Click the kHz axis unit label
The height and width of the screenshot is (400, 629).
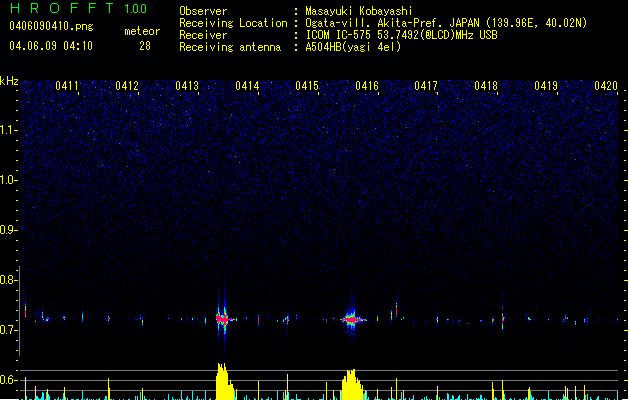(x=9, y=81)
